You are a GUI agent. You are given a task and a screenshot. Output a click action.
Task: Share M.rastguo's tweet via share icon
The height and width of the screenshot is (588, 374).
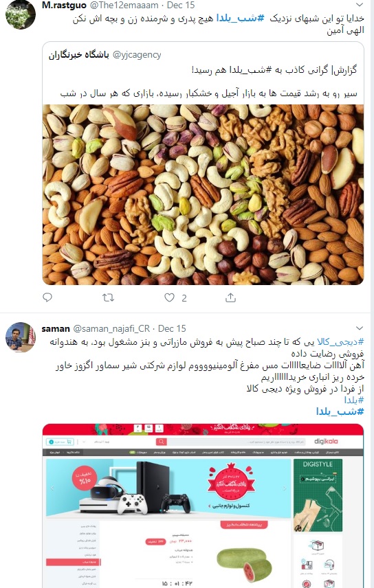230,297
